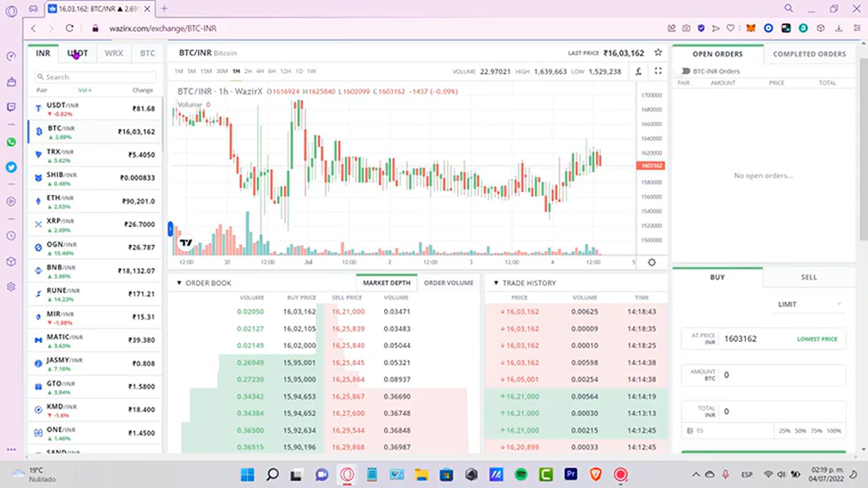868x488 pixels.
Task: Click the wazirx.com address bar URL
Action: [163, 28]
